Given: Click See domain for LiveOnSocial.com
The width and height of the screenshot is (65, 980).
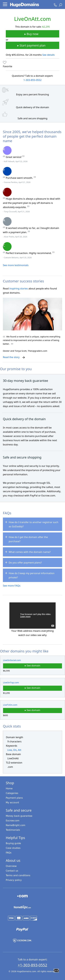Looking at the screenshot, I should [32, 665].
